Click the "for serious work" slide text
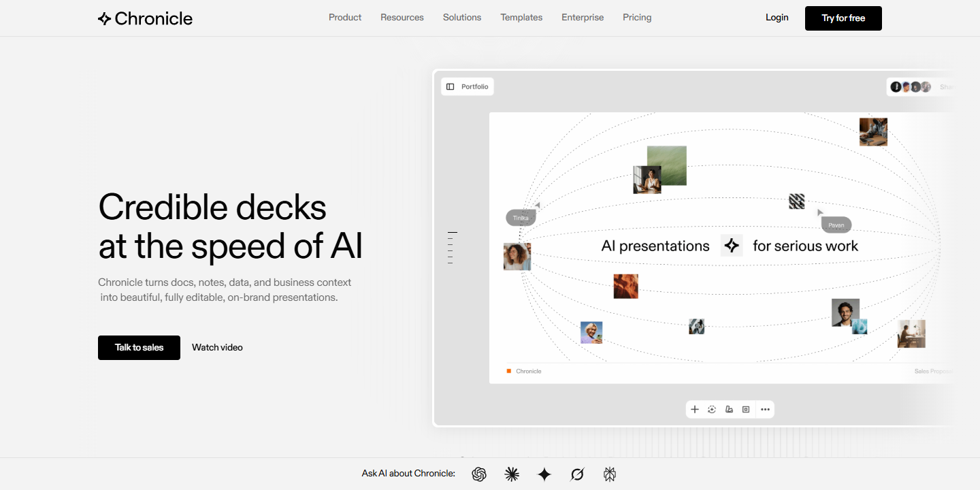 (806, 246)
